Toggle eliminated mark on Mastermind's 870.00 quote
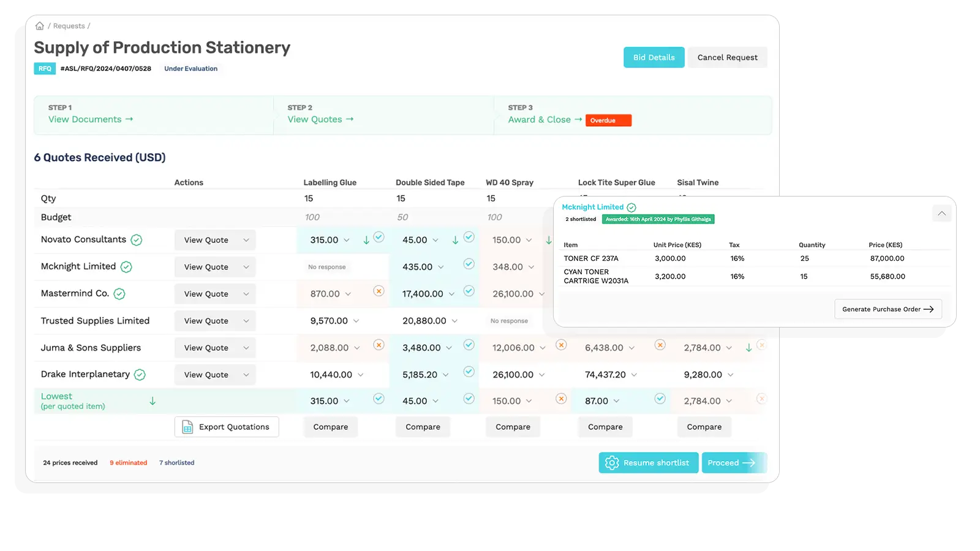This screenshot has width=980, height=551. (379, 291)
